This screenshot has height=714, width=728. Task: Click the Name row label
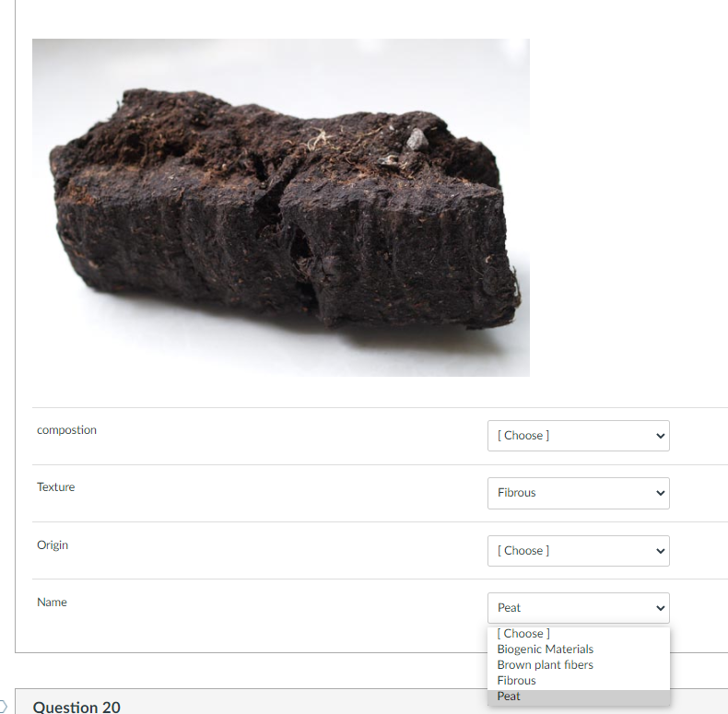pos(52,603)
